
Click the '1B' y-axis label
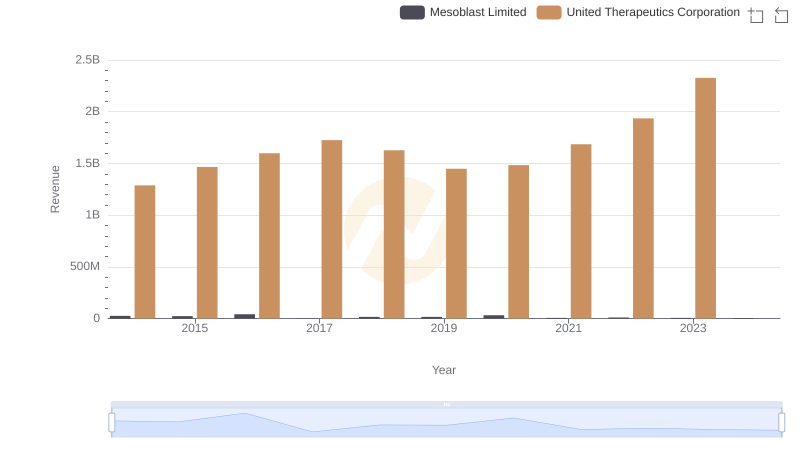pos(92,215)
